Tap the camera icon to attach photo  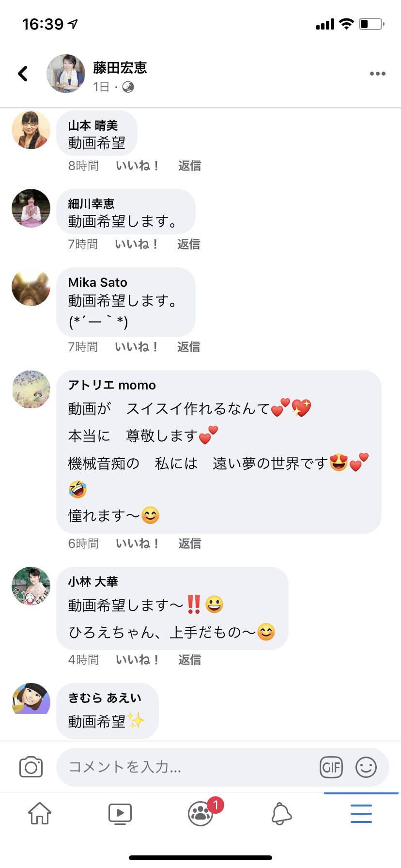point(31,767)
